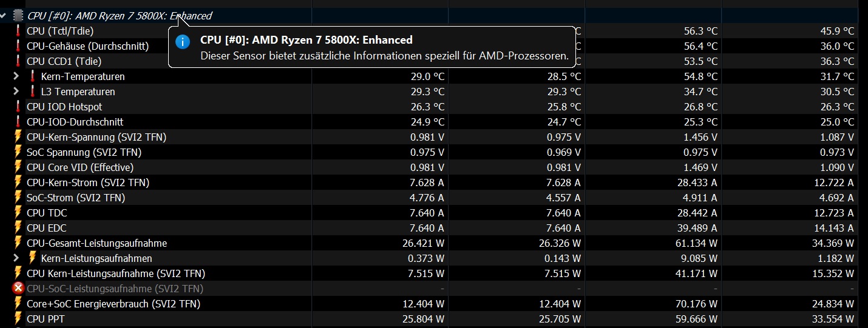Select the CPU (Tctl/Tdie) sensor label
This screenshot has height=328, width=868.
60,31
